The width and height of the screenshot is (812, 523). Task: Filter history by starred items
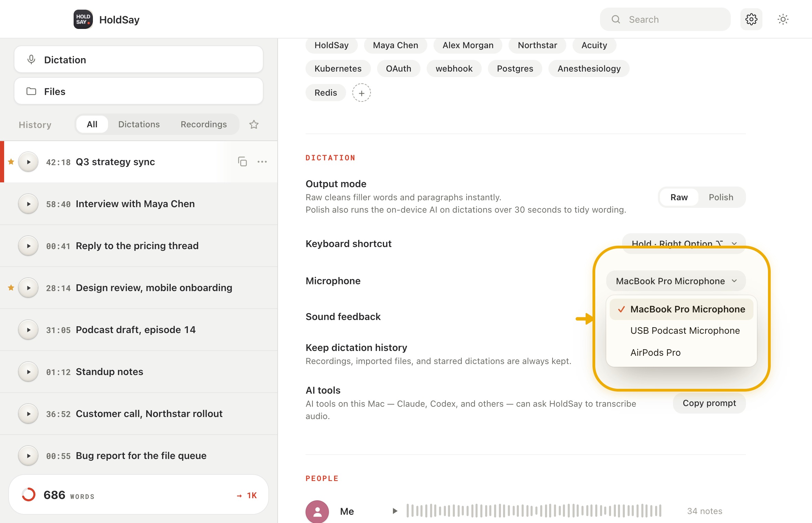tap(254, 124)
